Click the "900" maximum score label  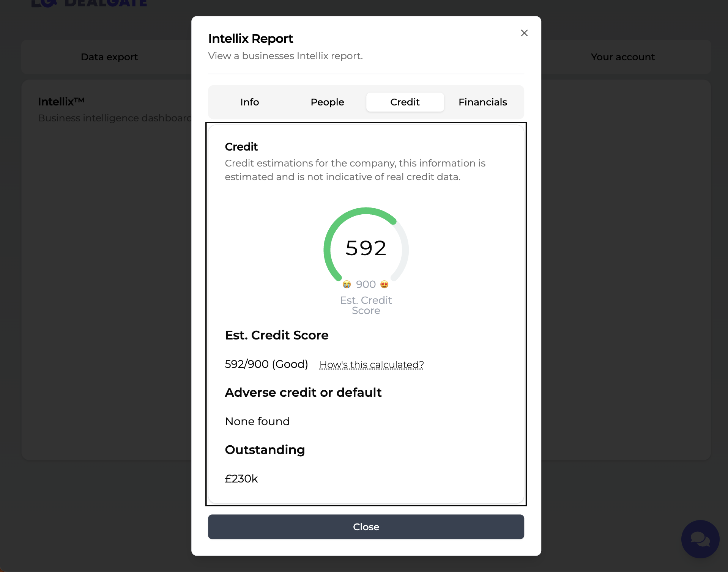366,284
